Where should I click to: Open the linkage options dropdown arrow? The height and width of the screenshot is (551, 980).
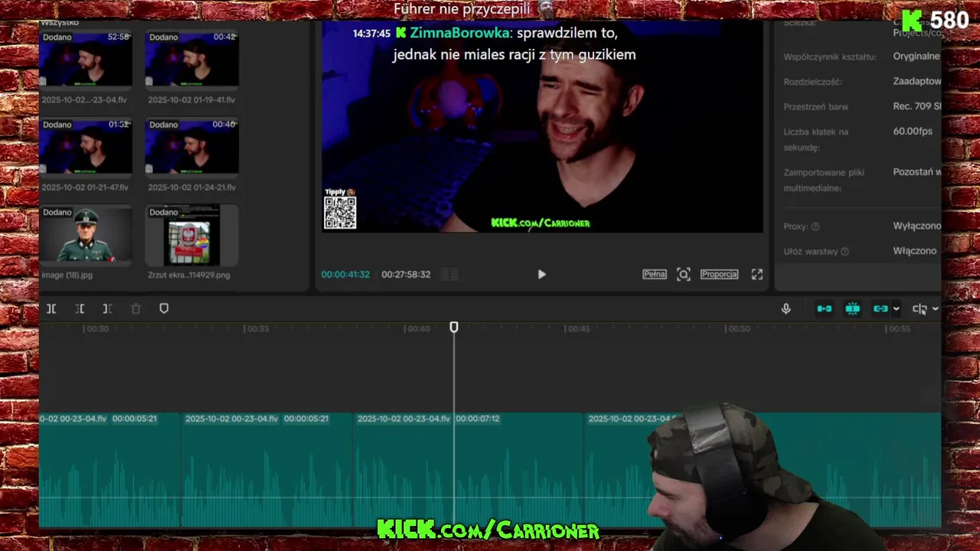(896, 309)
